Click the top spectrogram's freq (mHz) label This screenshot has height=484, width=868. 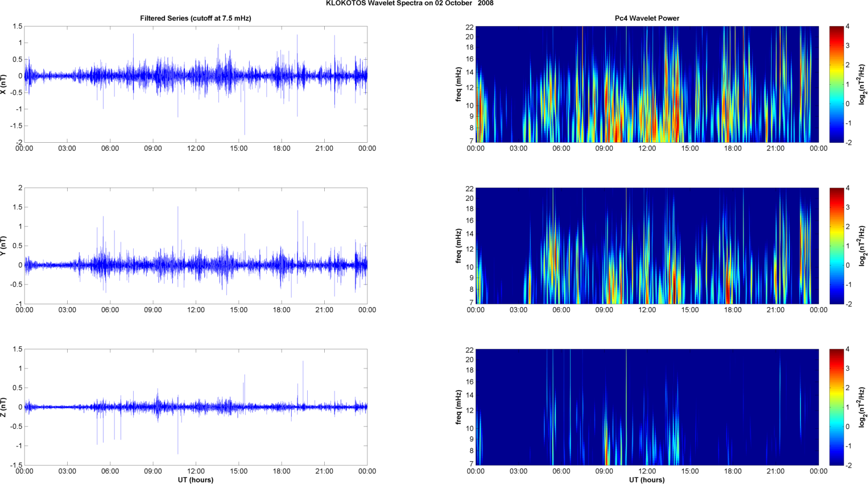click(x=458, y=84)
